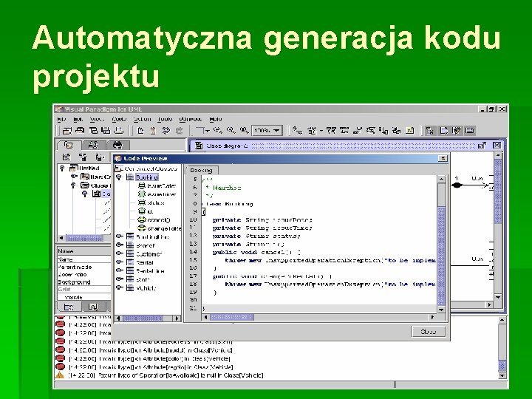This screenshot has height=399, width=532.
Task: Expand the Customer class node
Action: point(119,253)
